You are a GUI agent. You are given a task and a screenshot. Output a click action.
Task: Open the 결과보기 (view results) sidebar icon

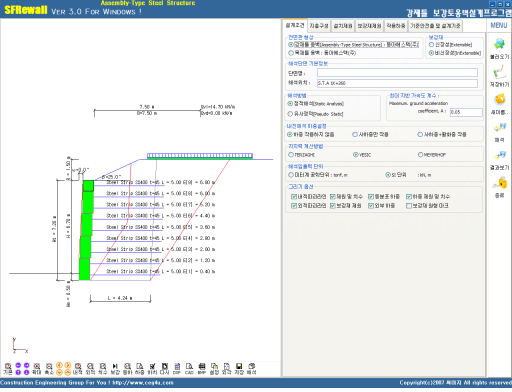(499, 155)
